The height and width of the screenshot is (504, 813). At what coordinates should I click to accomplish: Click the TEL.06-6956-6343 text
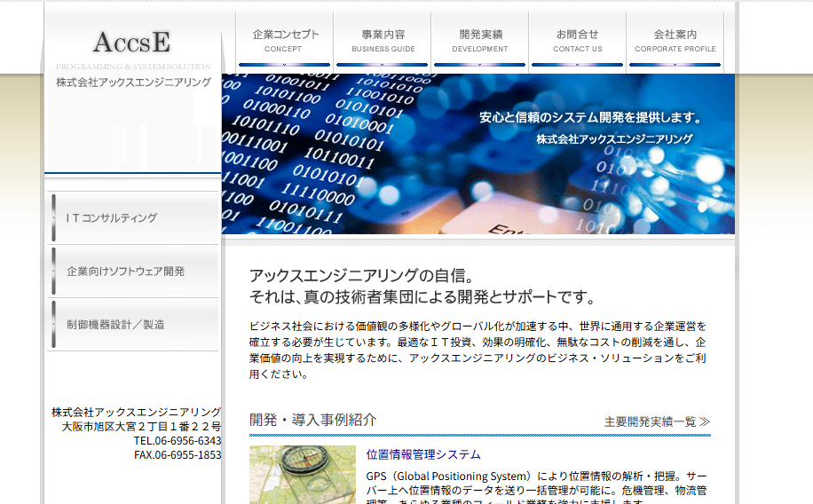tap(178, 441)
